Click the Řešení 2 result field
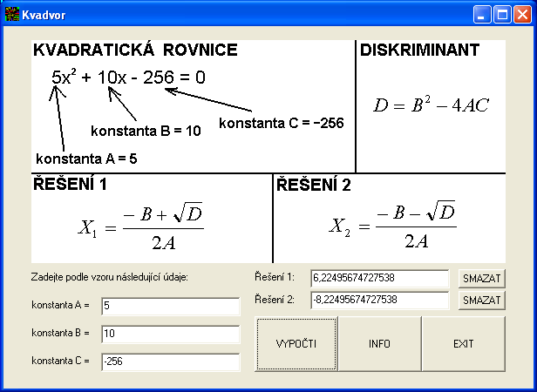The width and height of the screenshot is (537, 392). point(379,300)
